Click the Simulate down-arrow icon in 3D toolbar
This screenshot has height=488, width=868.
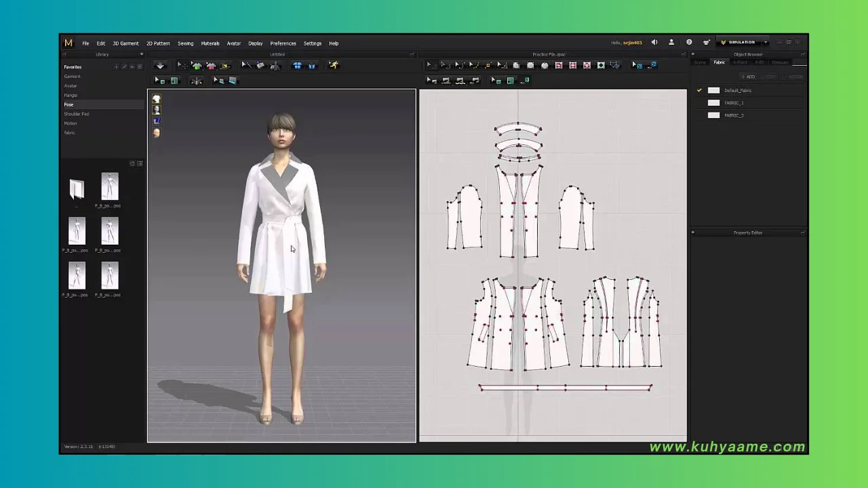[x=160, y=66]
